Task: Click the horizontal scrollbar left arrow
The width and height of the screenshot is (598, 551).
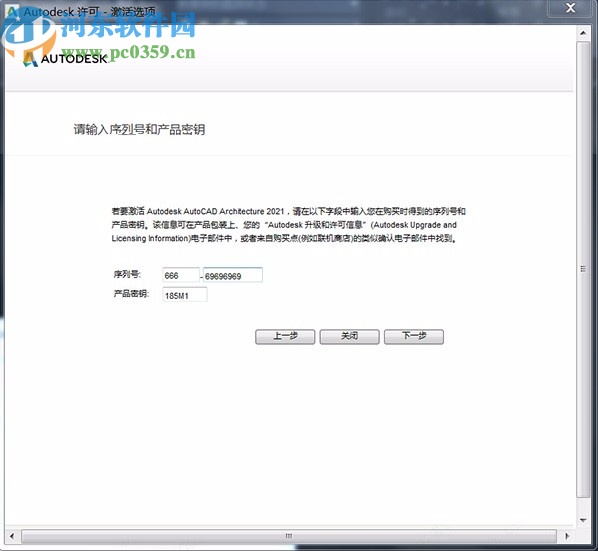Action: pyautogui.click(x=12, y=536)
